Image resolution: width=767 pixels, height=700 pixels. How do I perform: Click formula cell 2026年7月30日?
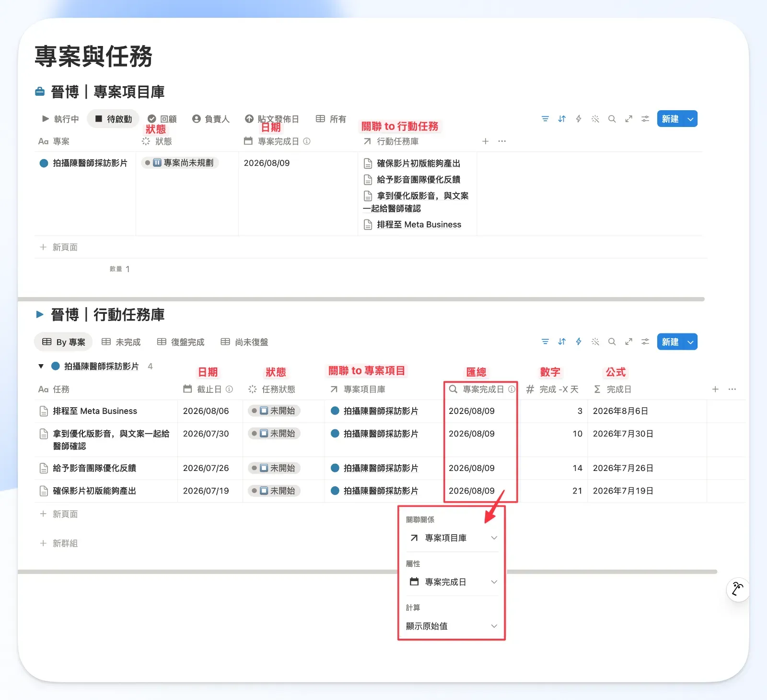623,434
